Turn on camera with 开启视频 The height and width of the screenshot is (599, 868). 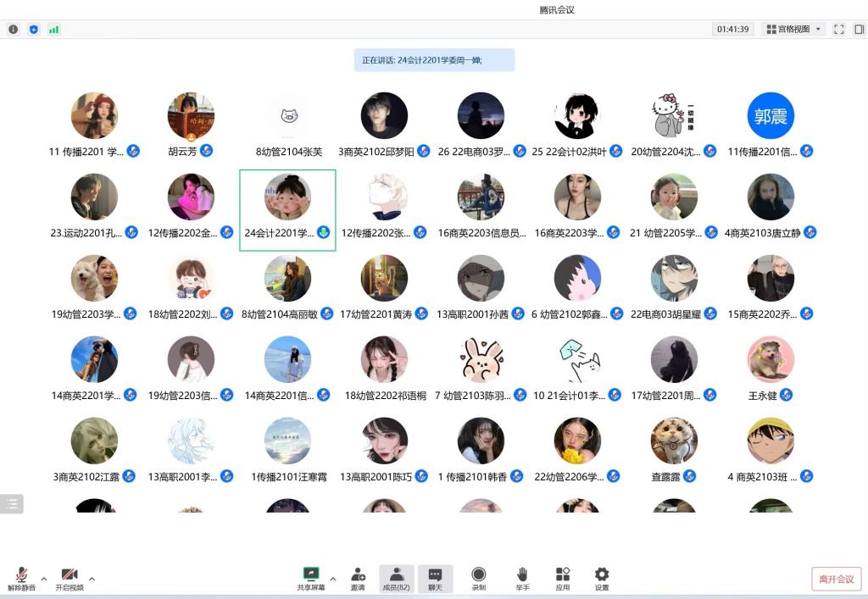point(70,578)
